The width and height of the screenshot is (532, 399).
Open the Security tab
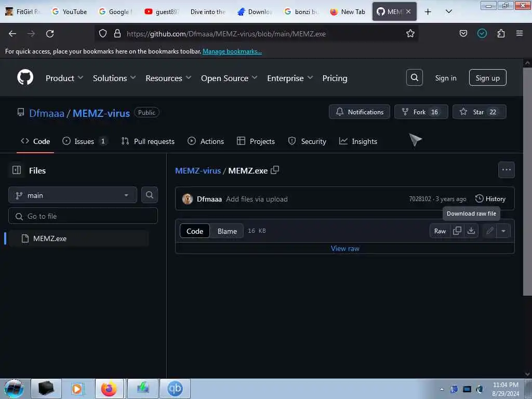click(x=307, y=141)
